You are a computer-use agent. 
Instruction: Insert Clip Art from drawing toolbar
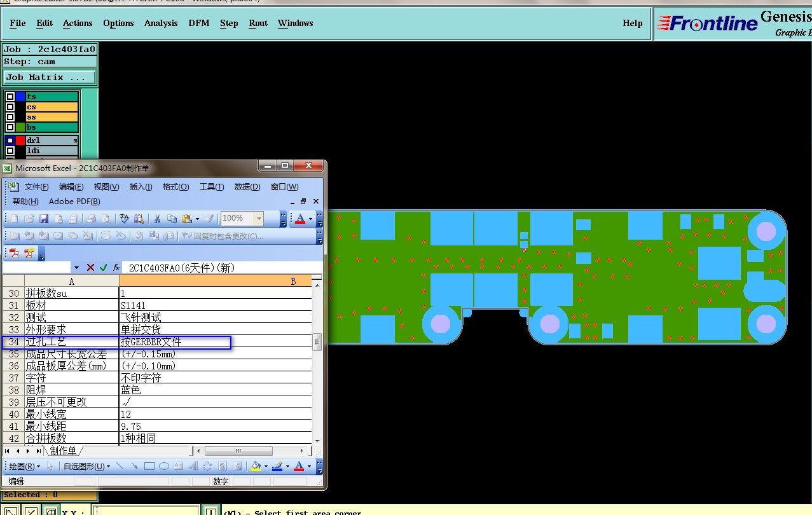point(223,466)
